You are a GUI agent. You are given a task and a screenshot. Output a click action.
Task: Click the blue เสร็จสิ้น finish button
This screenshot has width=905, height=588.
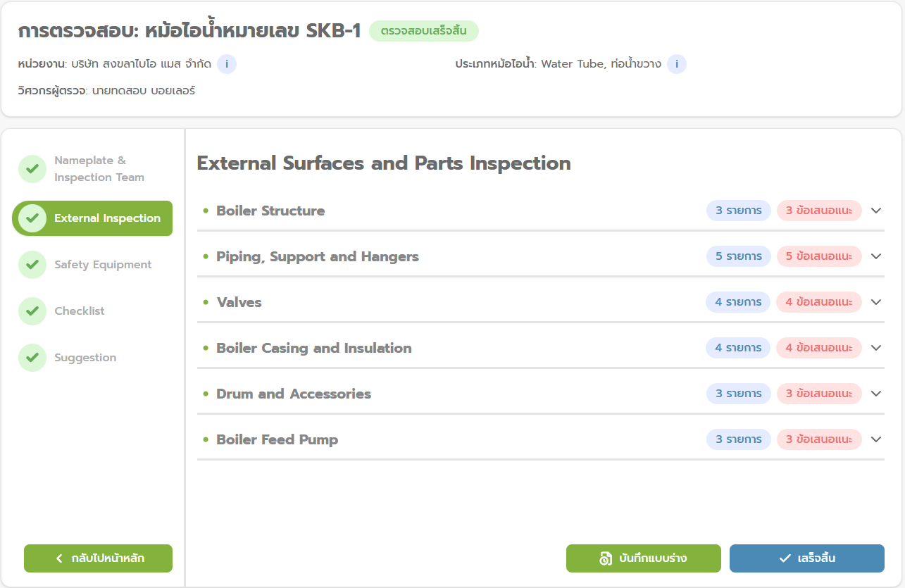[806, 558]
